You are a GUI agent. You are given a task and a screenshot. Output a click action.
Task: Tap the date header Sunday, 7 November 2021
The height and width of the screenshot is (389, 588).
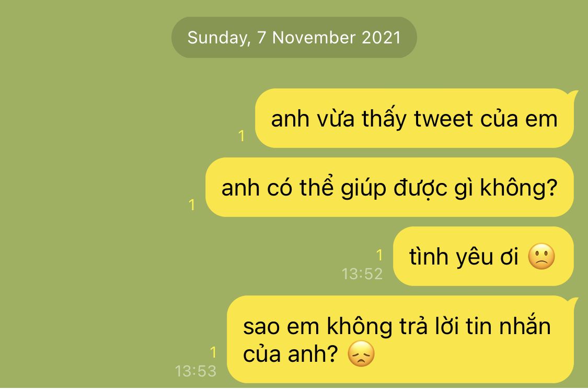294,38
